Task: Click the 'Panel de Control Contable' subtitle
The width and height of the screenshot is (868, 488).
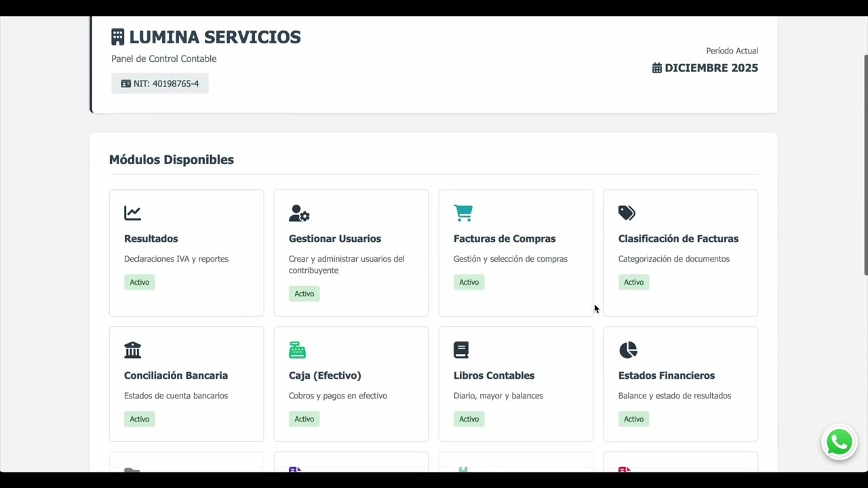Action: [164, 59]
